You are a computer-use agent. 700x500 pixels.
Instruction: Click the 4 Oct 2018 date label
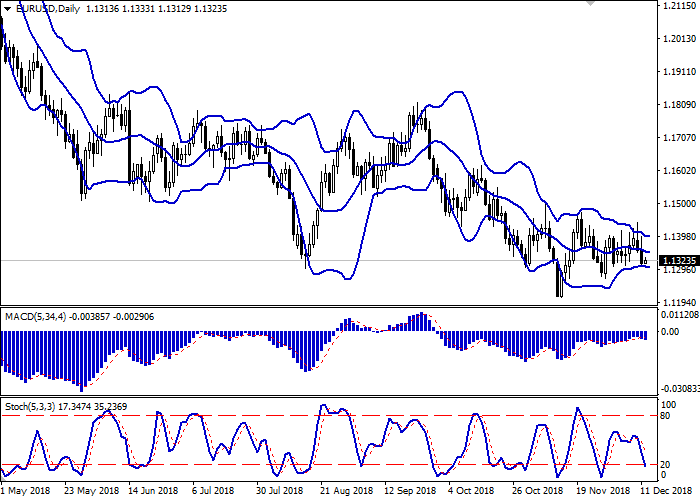tap(469, 491)
